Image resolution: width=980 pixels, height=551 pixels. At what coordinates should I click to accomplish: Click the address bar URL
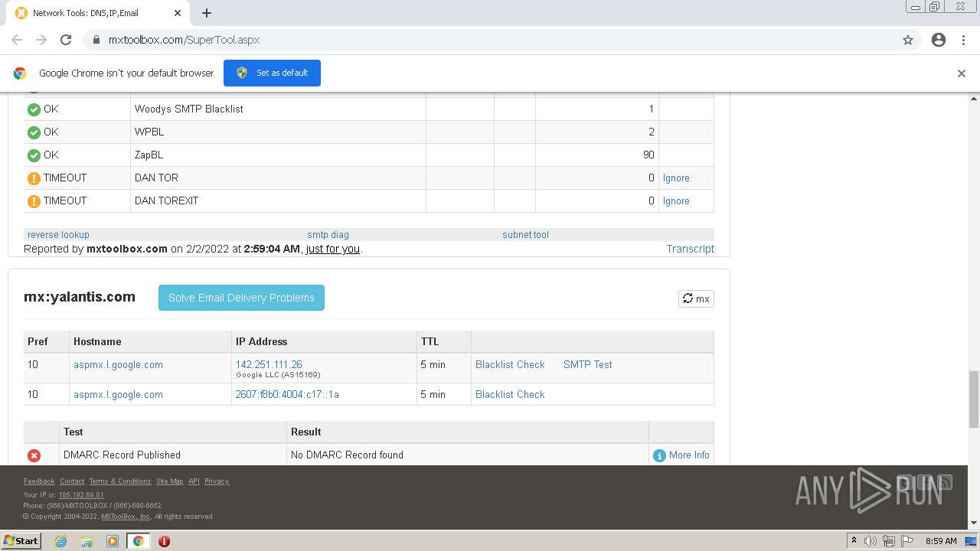(x=184, y=40)
